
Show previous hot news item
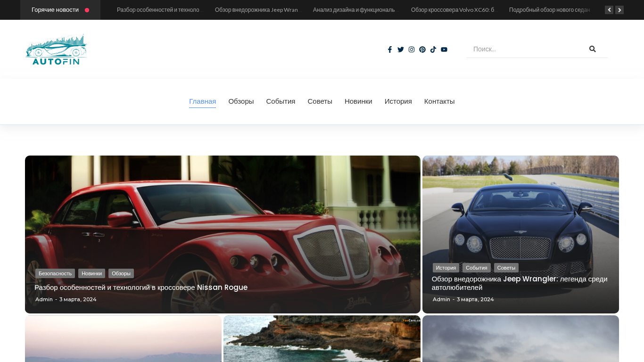pyautogui.click(x=609, y=10)
